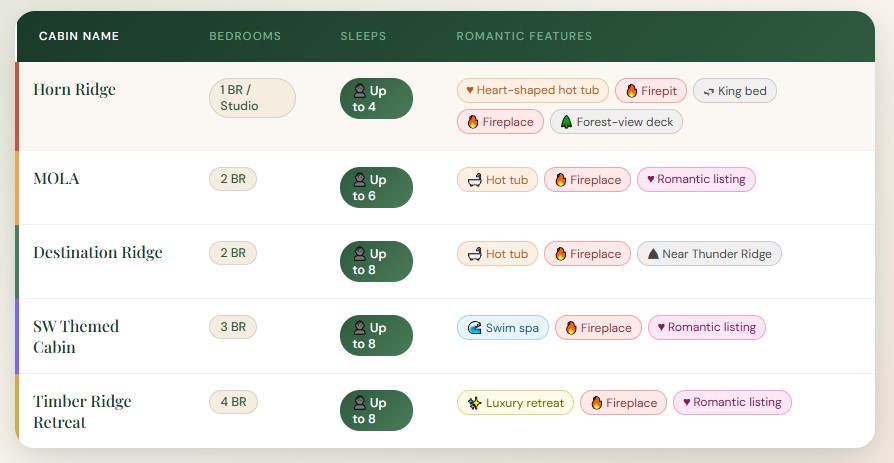The height and width of the screenshot is (463, 894).
Task: Open the Destination Ridge cabin listing
Action: pos(97,253)
